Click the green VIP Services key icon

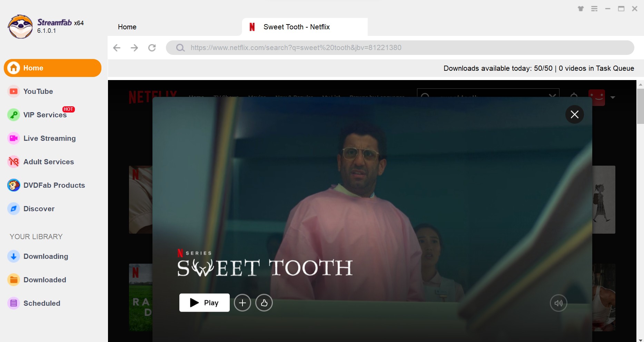14,115
